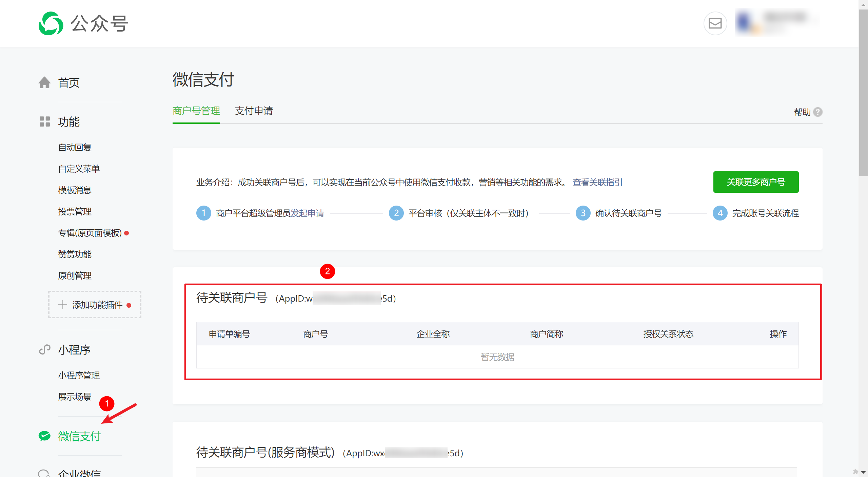Viewport: 868px width, 477px height.
Task: Open 自定义菜单 in the sidebar
Action: 79,169
